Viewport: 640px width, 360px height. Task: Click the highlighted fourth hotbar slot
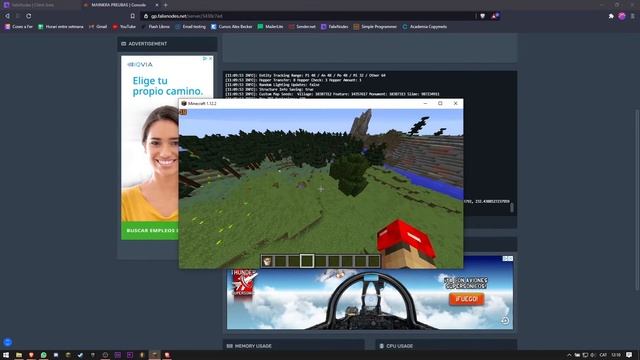(307, 261)
